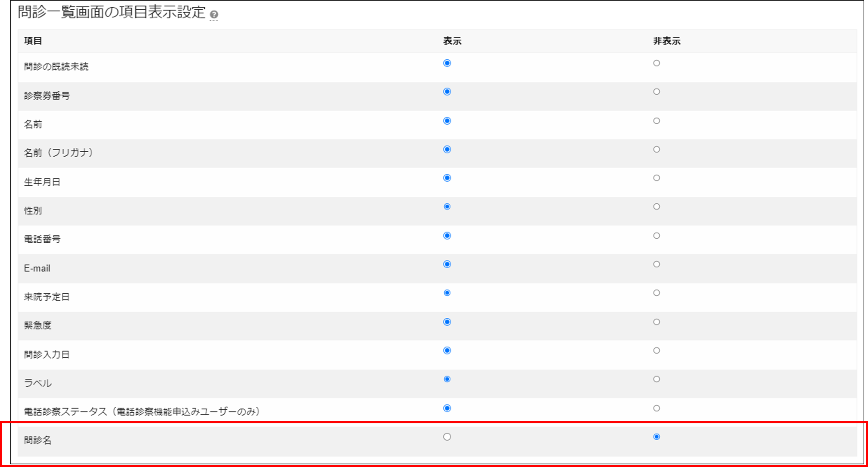This screenshot has width=868, height=467.
Task: Set 診察券番号 to 非表示
Action: [x=656, y=92]
